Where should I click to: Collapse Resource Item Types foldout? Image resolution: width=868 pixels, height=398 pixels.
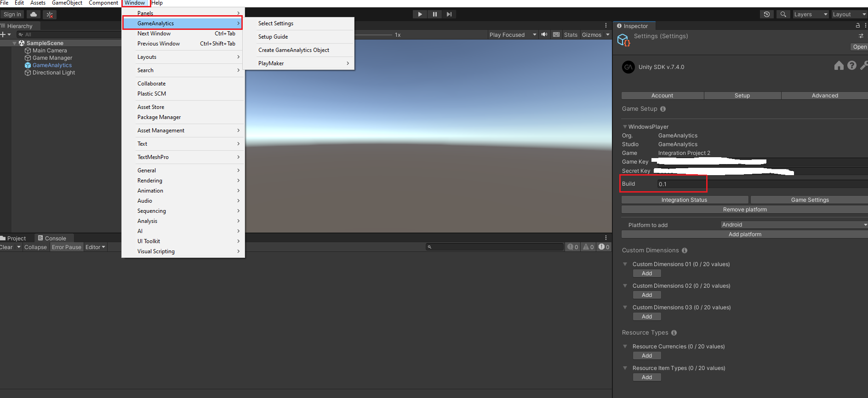tap(625, 368)
